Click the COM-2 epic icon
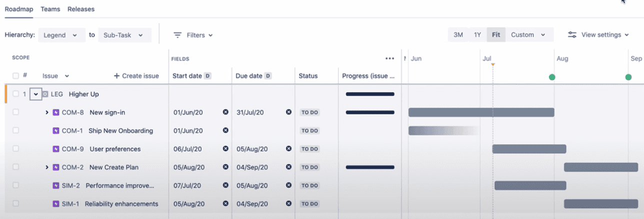 [56, 167]
